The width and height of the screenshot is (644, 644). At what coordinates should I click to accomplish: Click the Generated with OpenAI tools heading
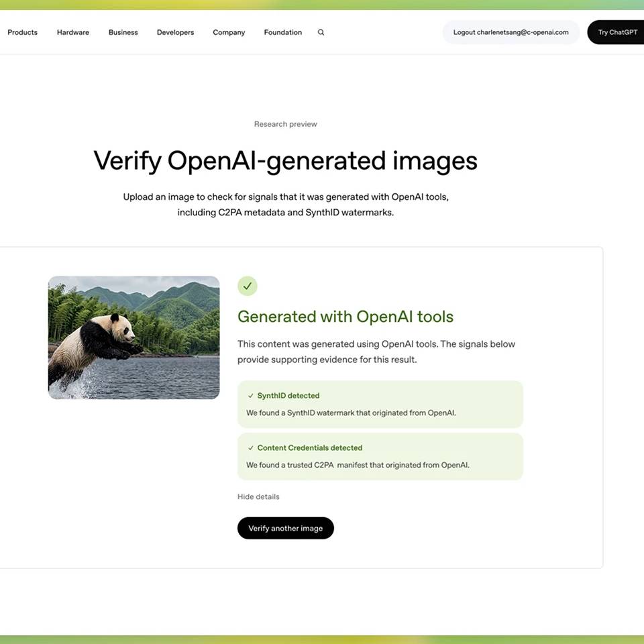click(x=345, y=317)
